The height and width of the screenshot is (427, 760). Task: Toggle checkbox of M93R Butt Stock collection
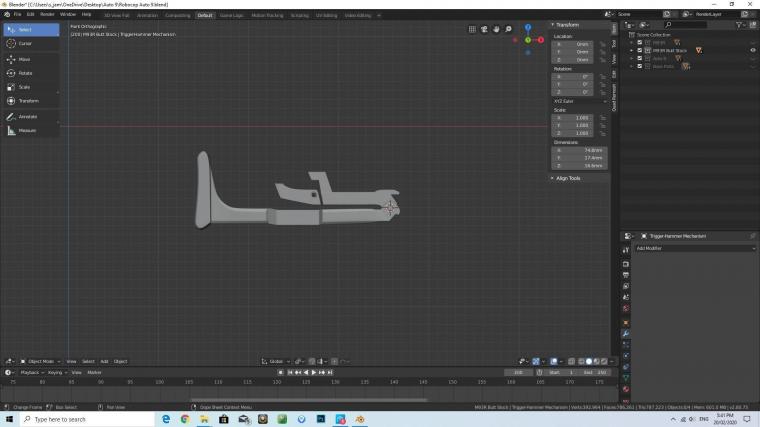click(639, 50)
